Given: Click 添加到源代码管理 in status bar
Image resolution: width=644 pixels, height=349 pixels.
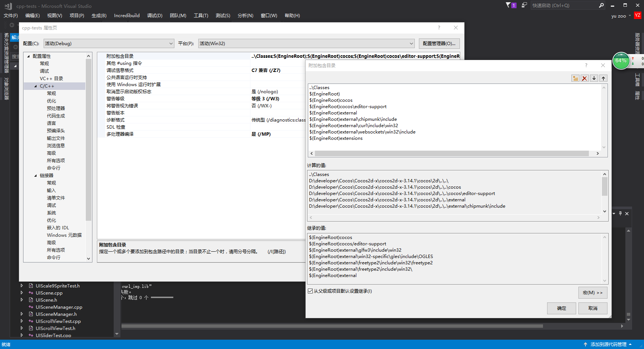Looking at the screenshot, I should tap(608, 345).
